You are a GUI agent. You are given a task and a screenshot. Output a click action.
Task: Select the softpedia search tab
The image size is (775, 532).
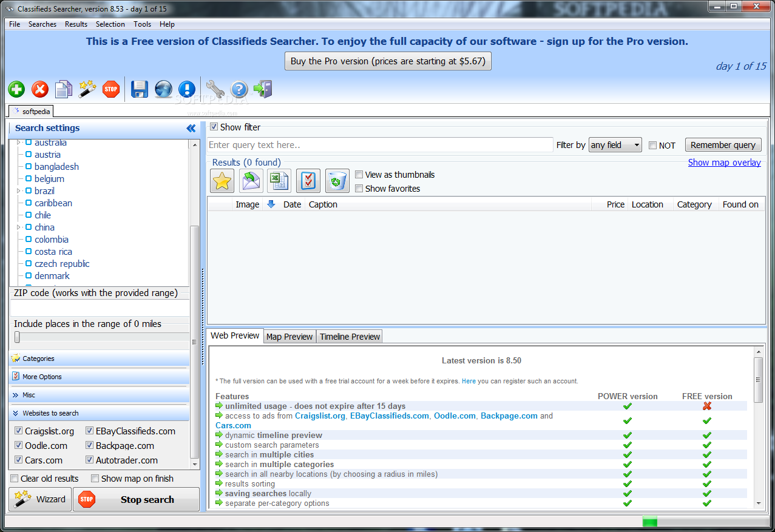(x=32, y=111)
